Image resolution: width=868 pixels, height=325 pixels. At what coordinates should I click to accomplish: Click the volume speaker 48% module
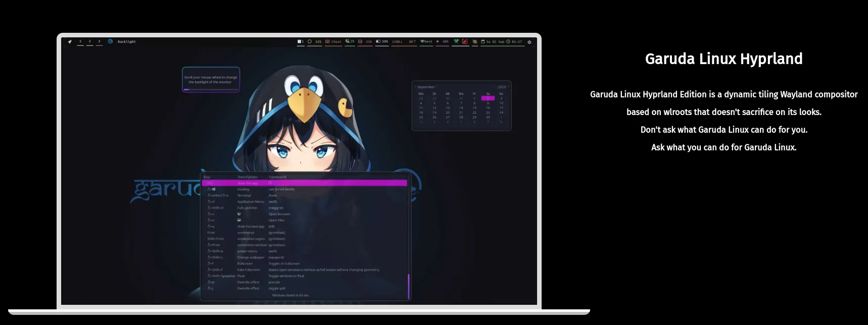click(x=443, y=42)
